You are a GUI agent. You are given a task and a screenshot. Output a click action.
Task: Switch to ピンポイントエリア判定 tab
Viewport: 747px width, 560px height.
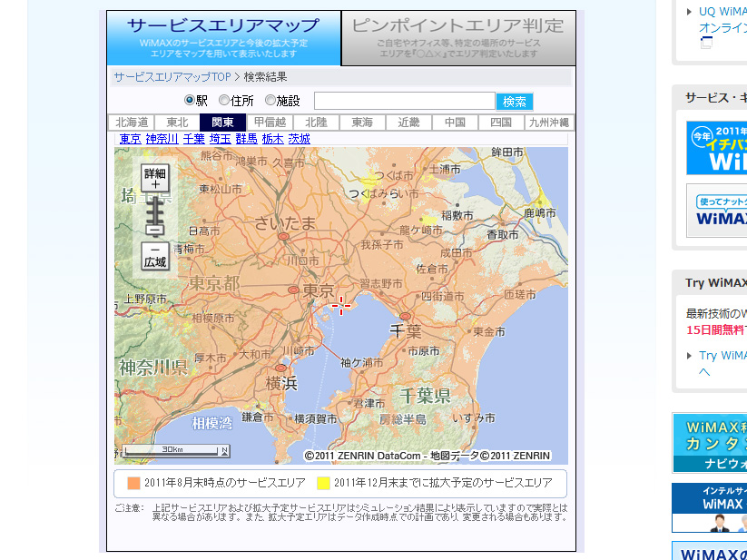click(458, 38)
